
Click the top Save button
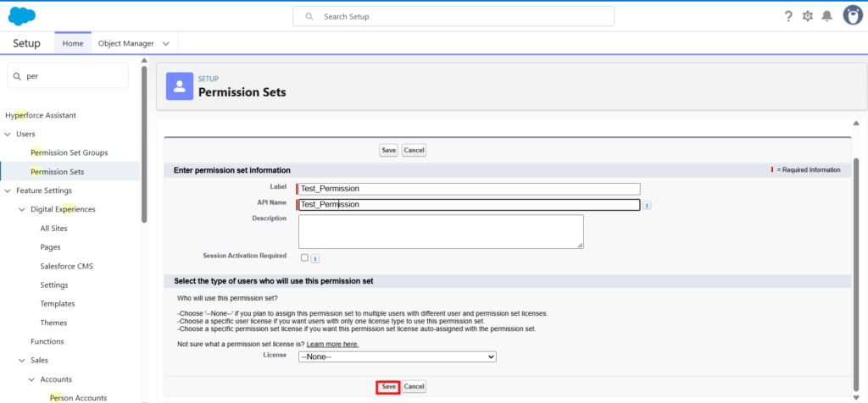pos(388,151)
